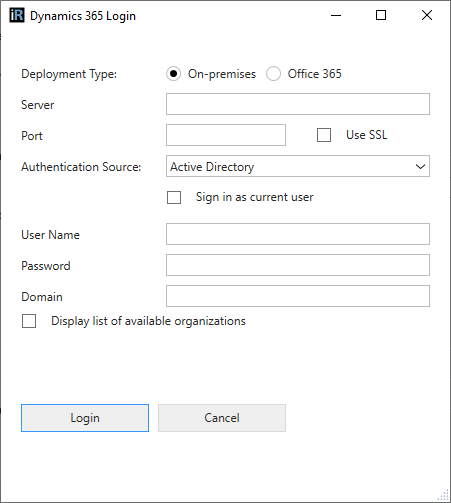The height and width of the screenshot is (503, 451).
Task: Click the Cancel button
Action: tap(222, 418)
